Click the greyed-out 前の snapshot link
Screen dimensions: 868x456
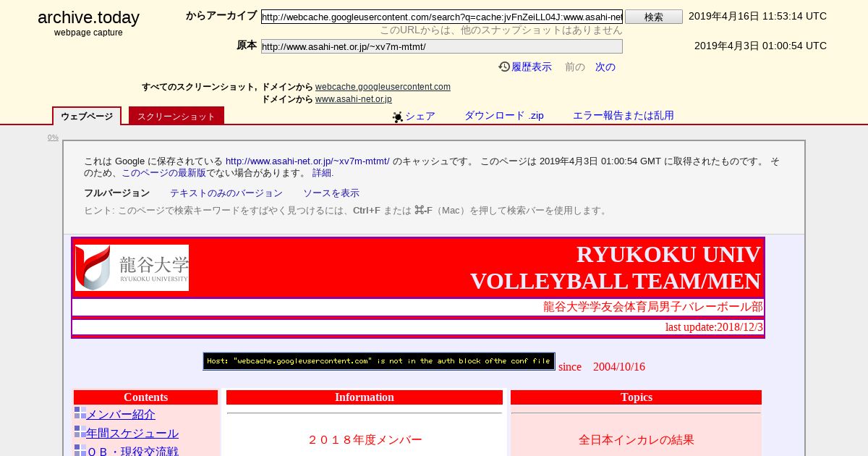tap(575, 67)
